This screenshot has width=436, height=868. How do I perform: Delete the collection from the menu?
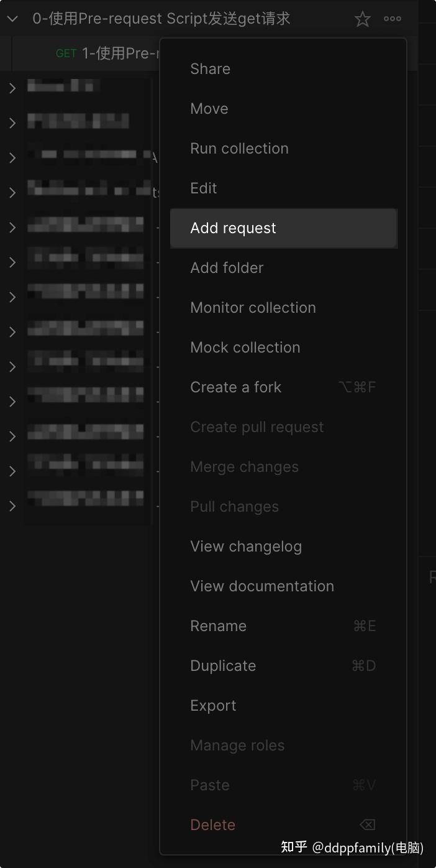click(x=212, y=825)
